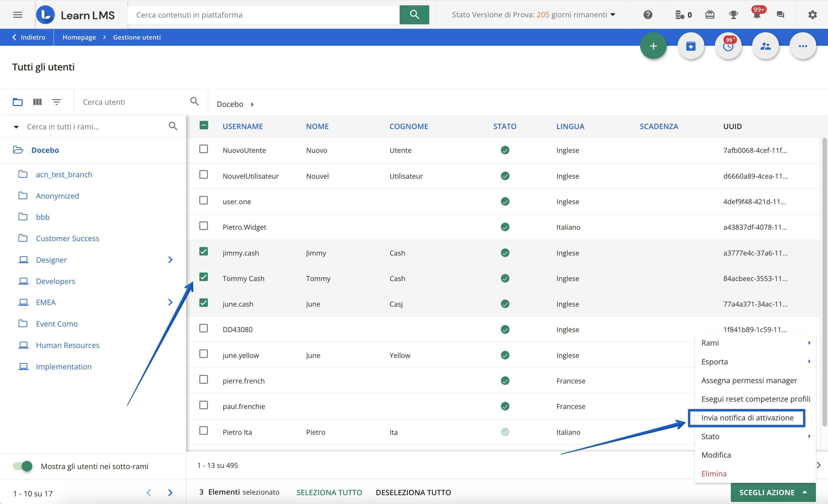Screen dimensions: 828x504
Task: Choose Elimina from the action menu
Action: coord(714,474)
